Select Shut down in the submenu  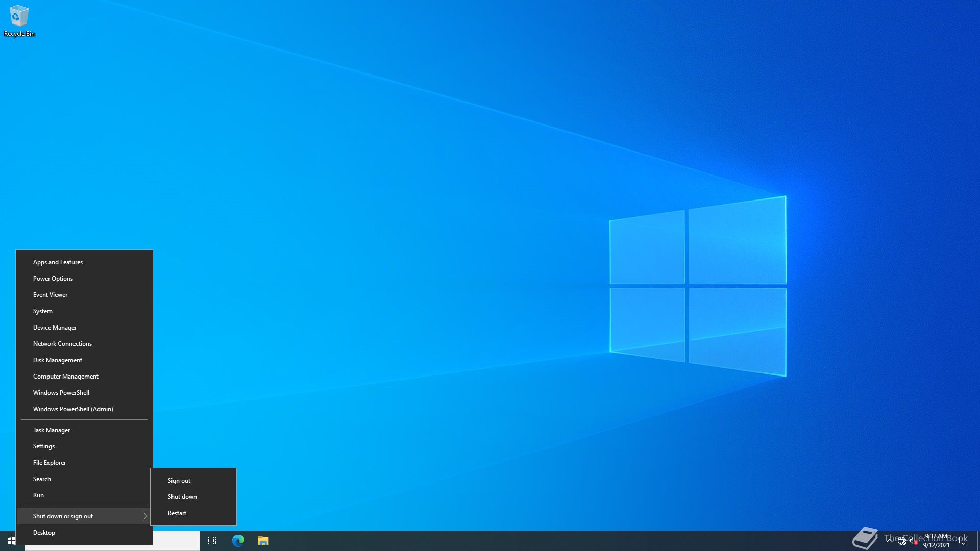click(193, 497)
